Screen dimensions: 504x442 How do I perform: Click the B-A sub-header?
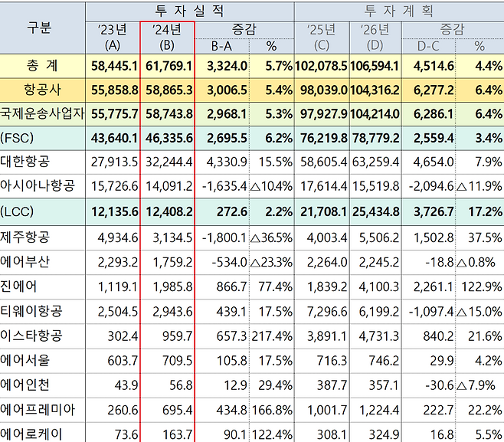[x=222, y=47]
